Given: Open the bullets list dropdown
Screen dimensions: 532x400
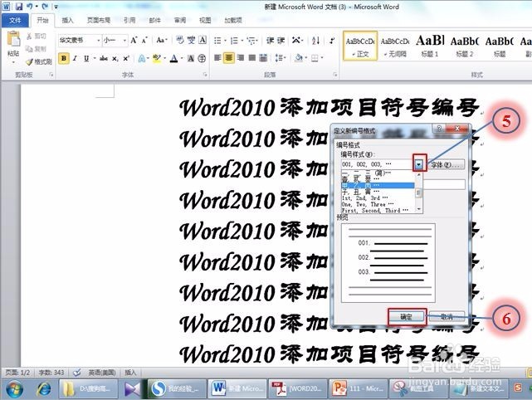Looking at the screenshot, I should click(x=226, y=41).
